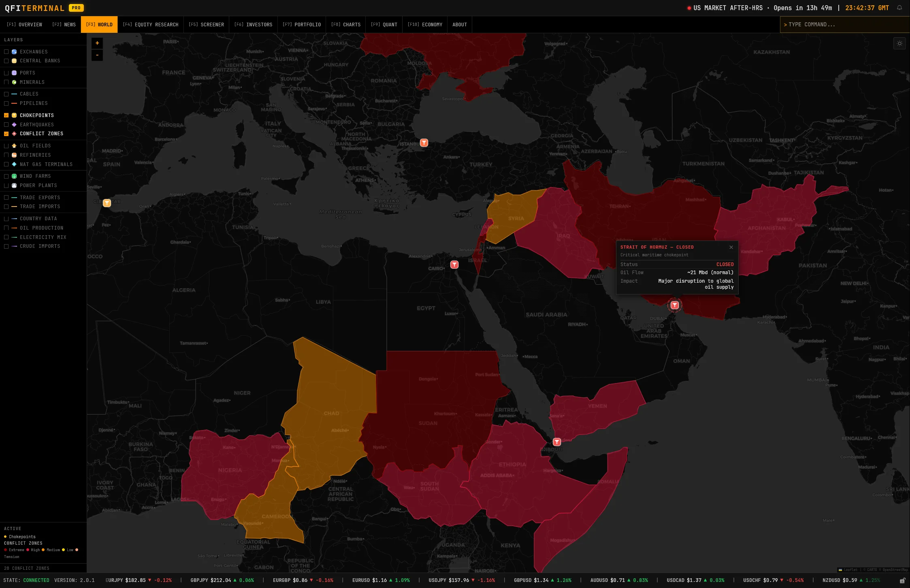Open the notification bell in the header
910x588 pixels.
pyautogui.click(x=899, y=8)
